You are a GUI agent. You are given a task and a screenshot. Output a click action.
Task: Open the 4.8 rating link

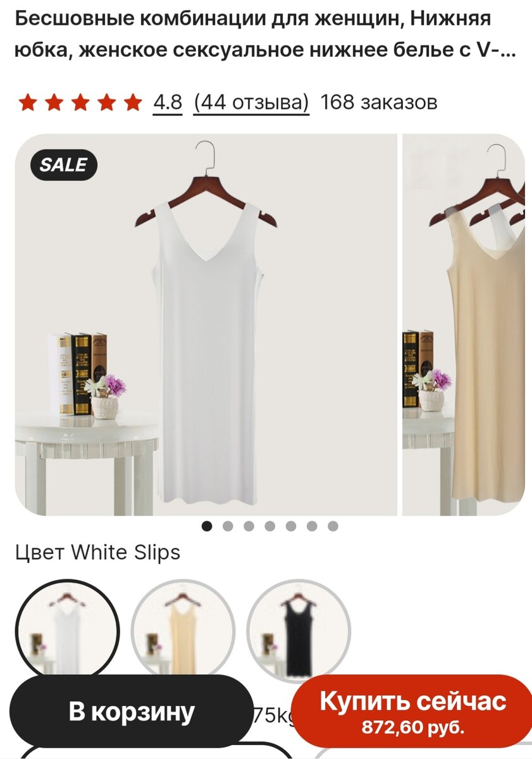pyautogui.click(x=168, y=102)
